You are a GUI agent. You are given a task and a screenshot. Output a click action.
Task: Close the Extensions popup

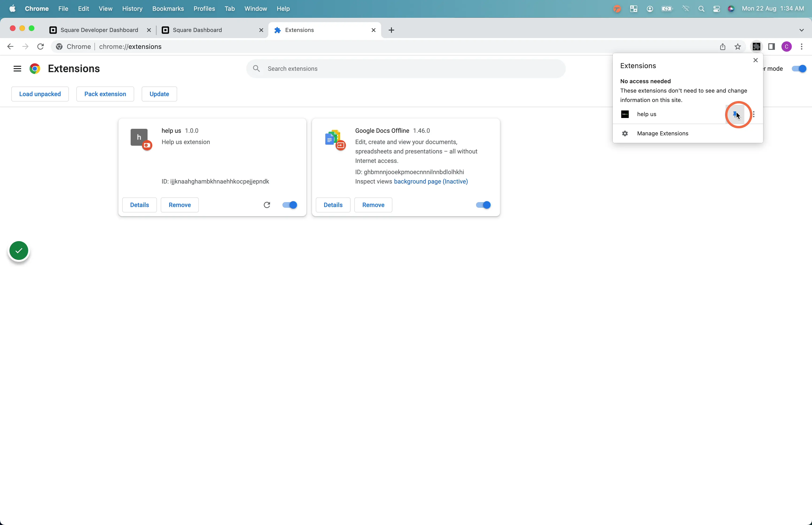click(x=755, y=60)
